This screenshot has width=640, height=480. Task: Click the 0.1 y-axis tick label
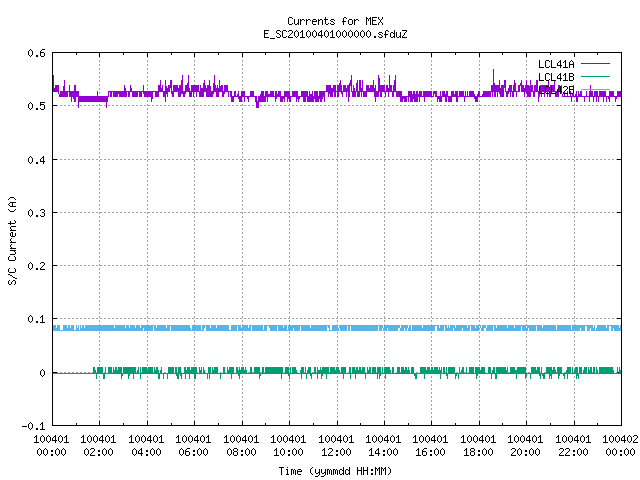tap(36, 319)
